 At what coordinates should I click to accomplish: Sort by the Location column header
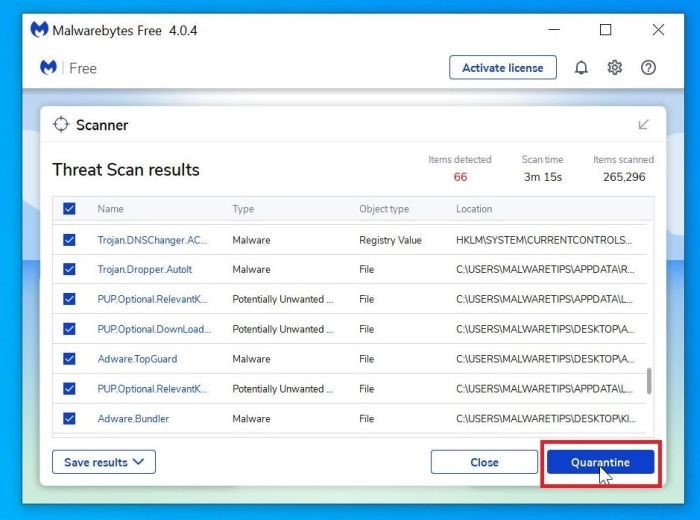point(474,209)
